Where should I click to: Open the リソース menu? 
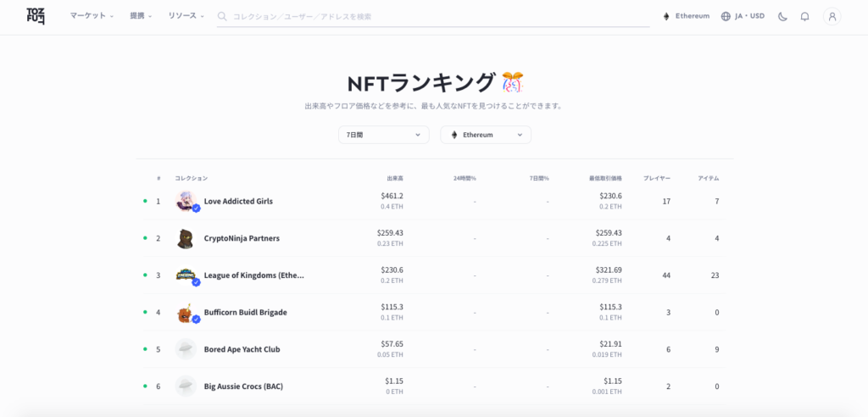coord(186,16)
